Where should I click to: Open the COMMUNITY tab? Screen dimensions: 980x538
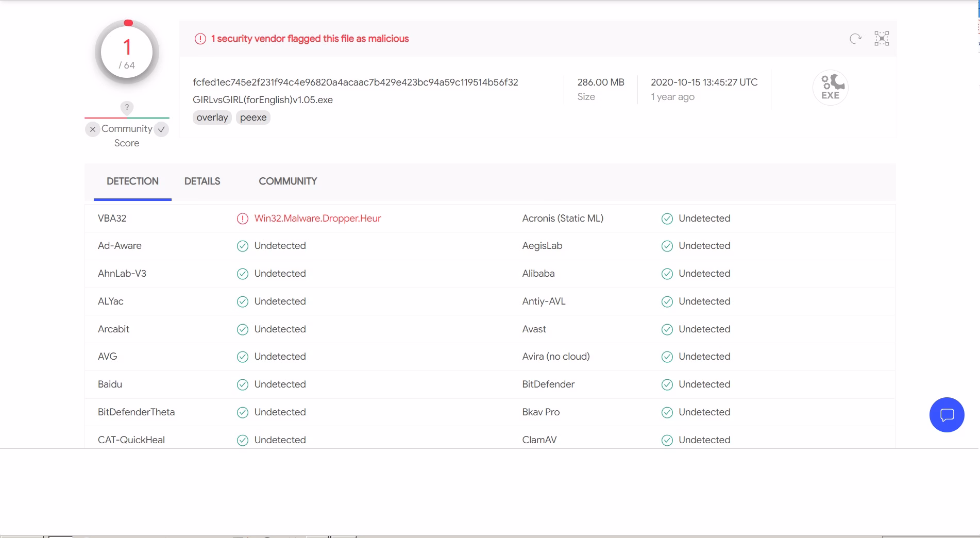pyautogui.click(x=288, y=181)
